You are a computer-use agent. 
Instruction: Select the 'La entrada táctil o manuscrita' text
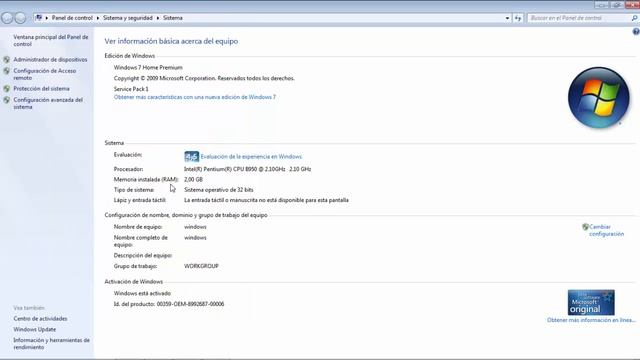(266, 200)
